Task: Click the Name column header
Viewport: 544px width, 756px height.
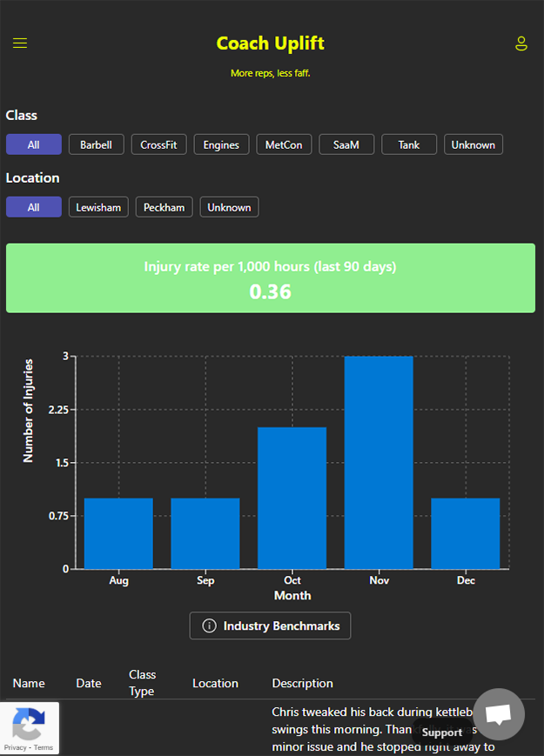Action: [29, 683]
